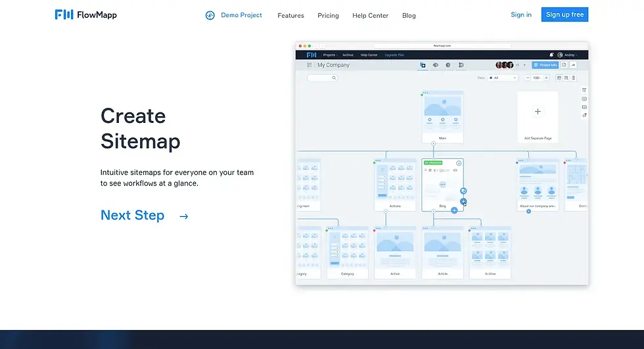Image resolution: width=644 pixels, height=349 pixels.
Task: Click the top icon in right sidebar
Action: pyautogui.click(x=584, y=90)
